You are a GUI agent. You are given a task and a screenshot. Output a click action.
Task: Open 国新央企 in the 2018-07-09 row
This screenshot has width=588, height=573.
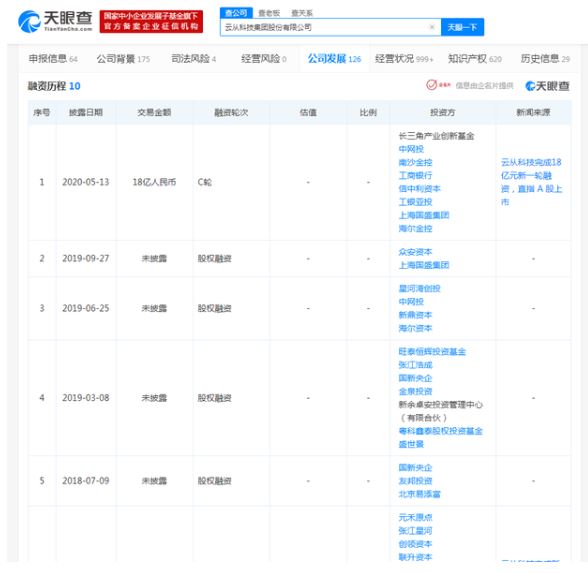[x=415, y=468]
